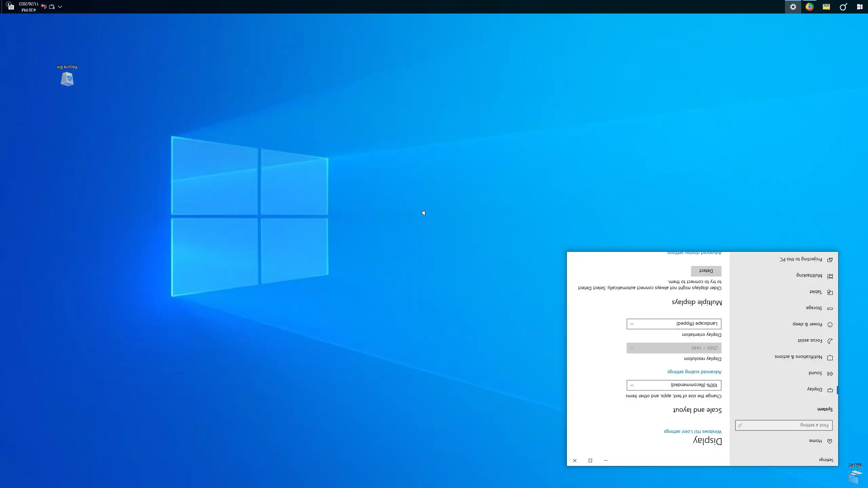Viewport: 868px width, 488px height.
Task: Show hidden tray icons chevron
Action: click(60, 6)
